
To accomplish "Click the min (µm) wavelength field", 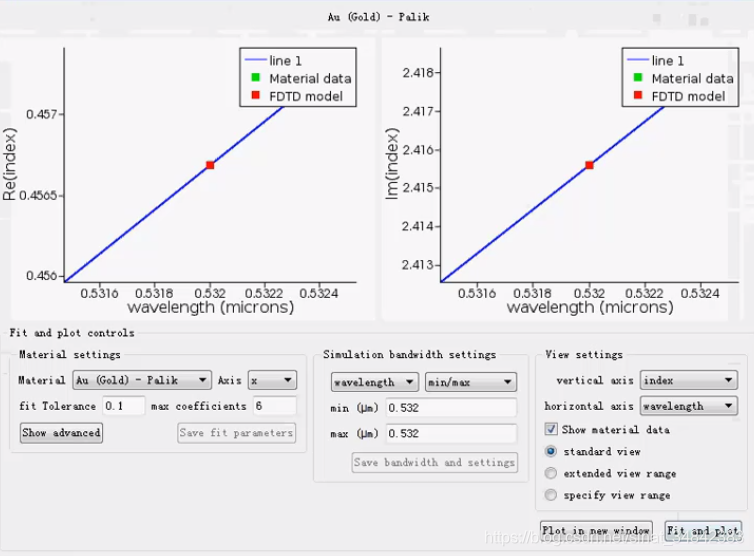I will [x=451, y=408].
